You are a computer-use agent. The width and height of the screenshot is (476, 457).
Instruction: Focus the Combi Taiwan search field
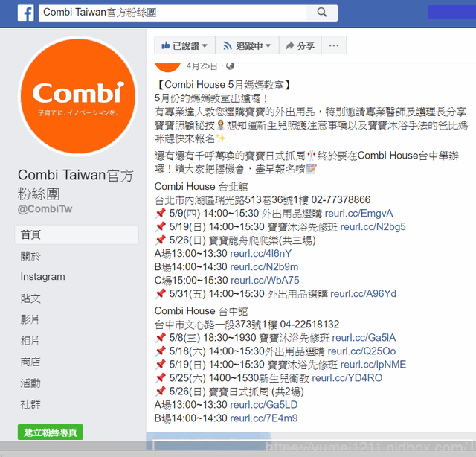173,13
